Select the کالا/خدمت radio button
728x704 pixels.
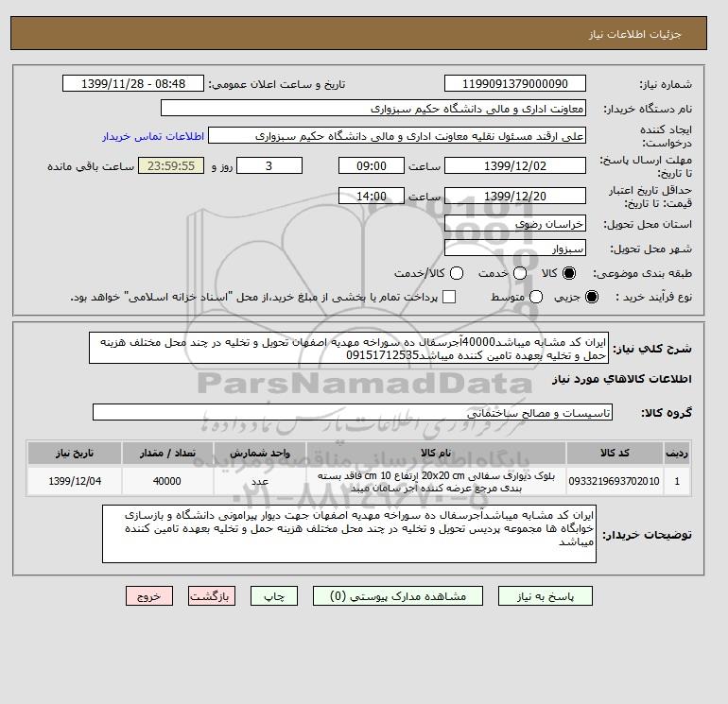[457, 273]
